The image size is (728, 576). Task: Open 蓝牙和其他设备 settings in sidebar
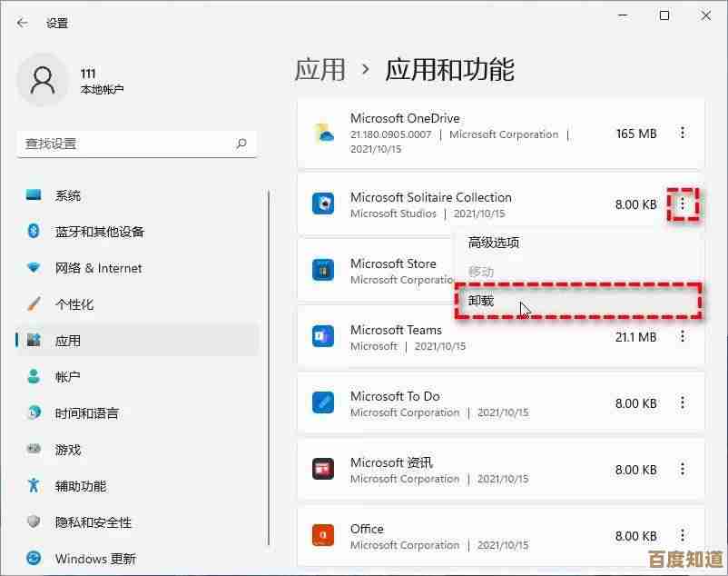tap(99, 232)
